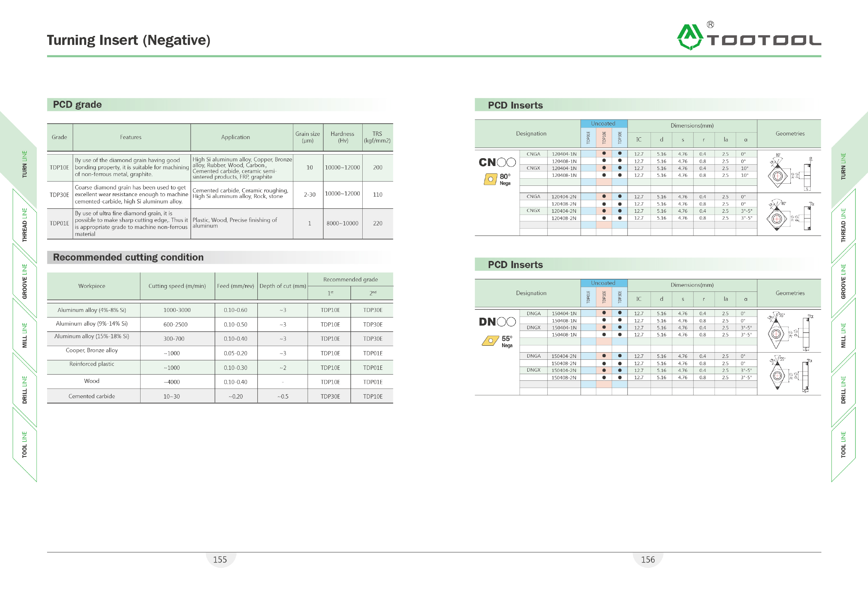Click 'Cemented carbide' workpiece row

(220, 396)
